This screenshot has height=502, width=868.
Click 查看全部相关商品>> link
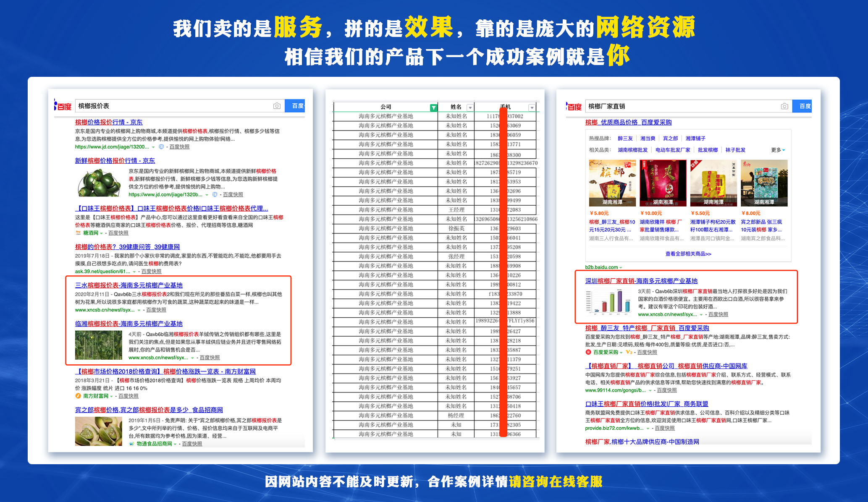(x=688, y=254)
